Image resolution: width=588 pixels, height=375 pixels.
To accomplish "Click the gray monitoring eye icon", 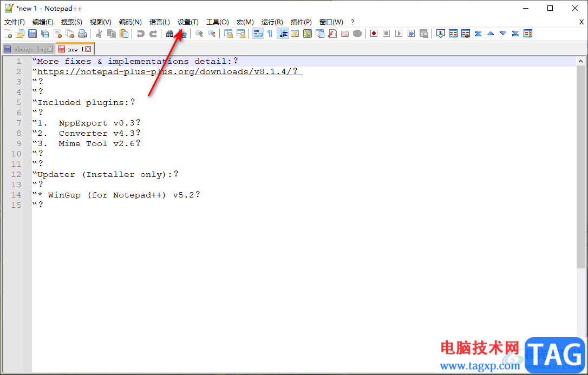I will (x=357, y=34).
